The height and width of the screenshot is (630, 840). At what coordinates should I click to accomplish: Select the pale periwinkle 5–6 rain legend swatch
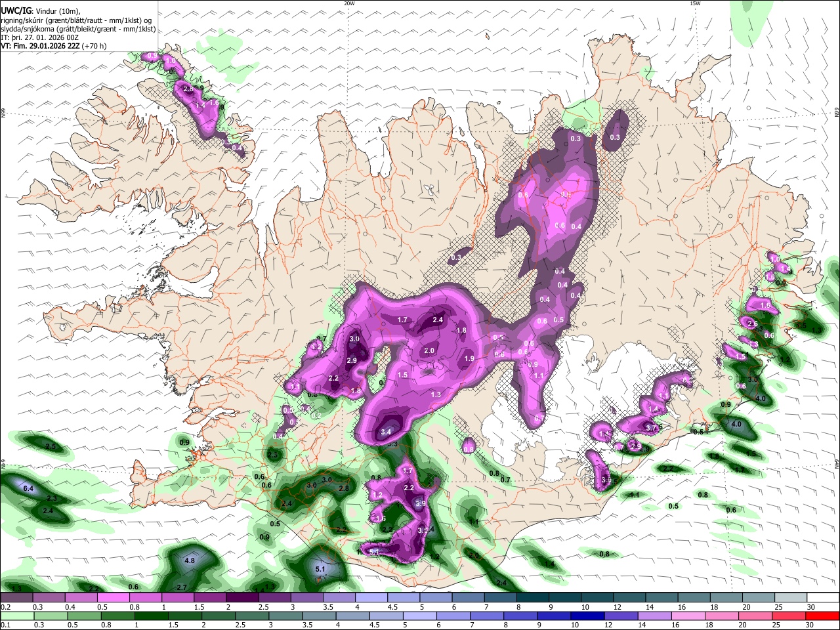pos(419,616)
